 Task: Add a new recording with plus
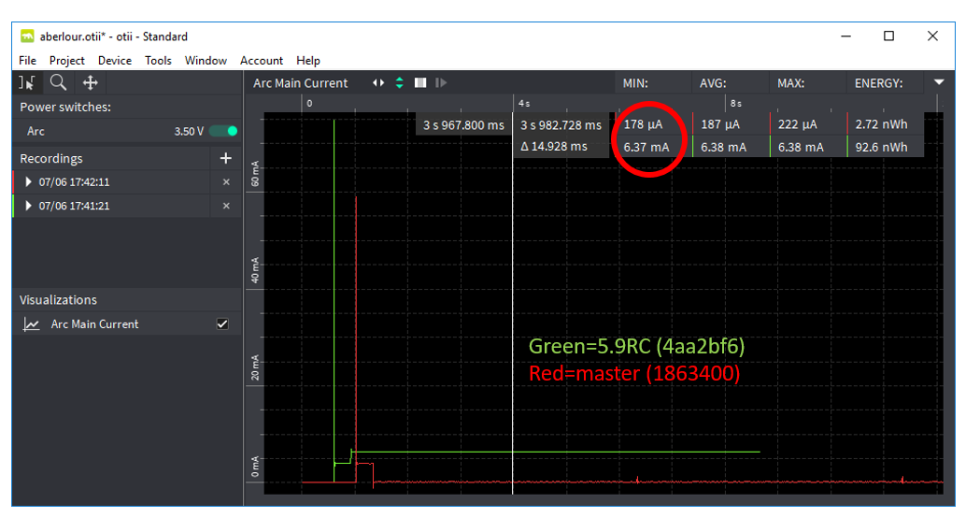pyautogui.click(x=226, y=158)
